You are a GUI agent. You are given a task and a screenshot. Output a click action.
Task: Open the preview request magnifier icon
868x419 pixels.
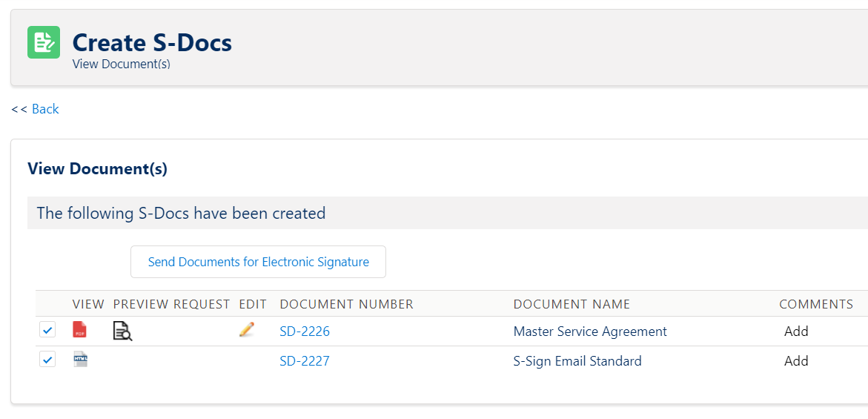click(122, 331)
